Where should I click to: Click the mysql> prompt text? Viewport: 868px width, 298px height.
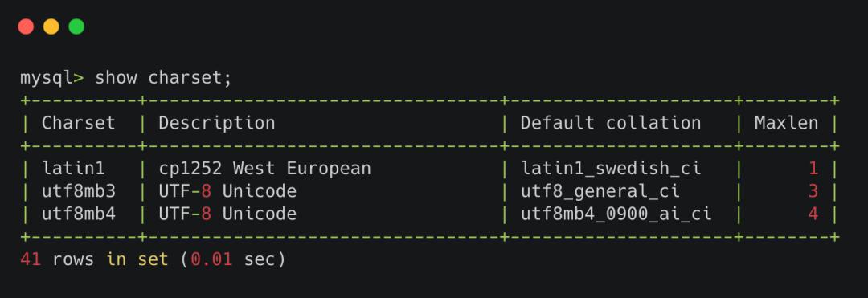(x=52, y=78)
